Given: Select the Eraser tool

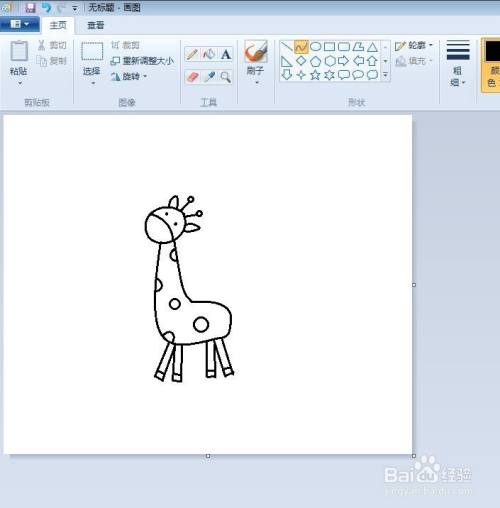Looking at the screenshot, I should (x=192, y=77).
